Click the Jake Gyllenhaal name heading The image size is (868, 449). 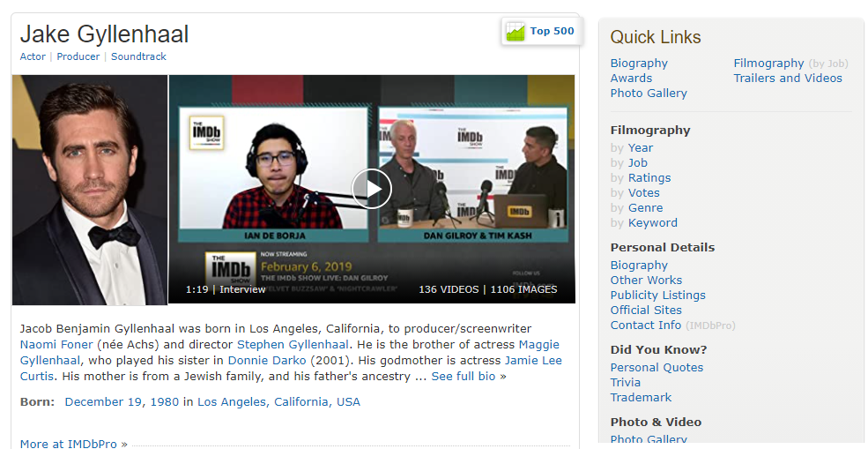(x=105, y=34)
